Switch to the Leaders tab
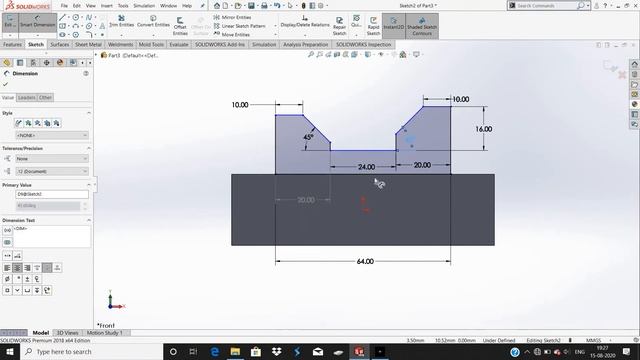The image size is (640, 360). click(x=27, y=98)
